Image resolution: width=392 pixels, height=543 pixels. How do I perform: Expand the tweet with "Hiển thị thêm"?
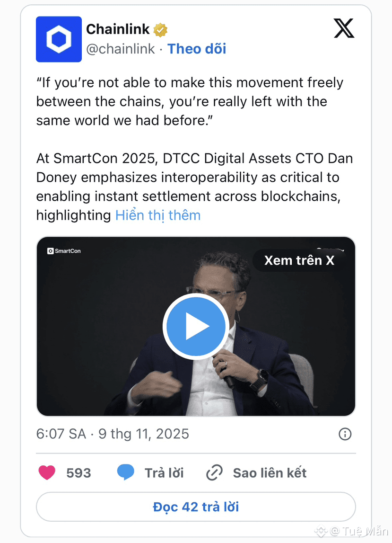click(158, 215)
